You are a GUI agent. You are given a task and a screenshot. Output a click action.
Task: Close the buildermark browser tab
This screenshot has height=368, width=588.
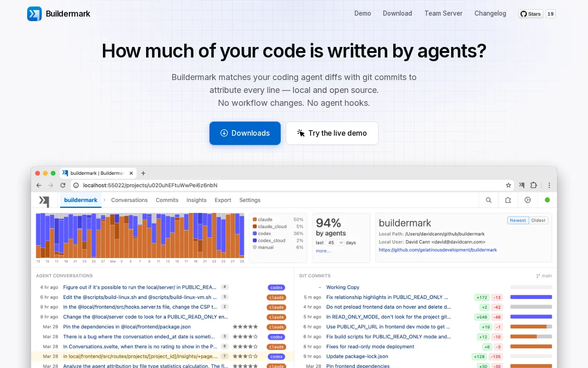pos(131,173)
